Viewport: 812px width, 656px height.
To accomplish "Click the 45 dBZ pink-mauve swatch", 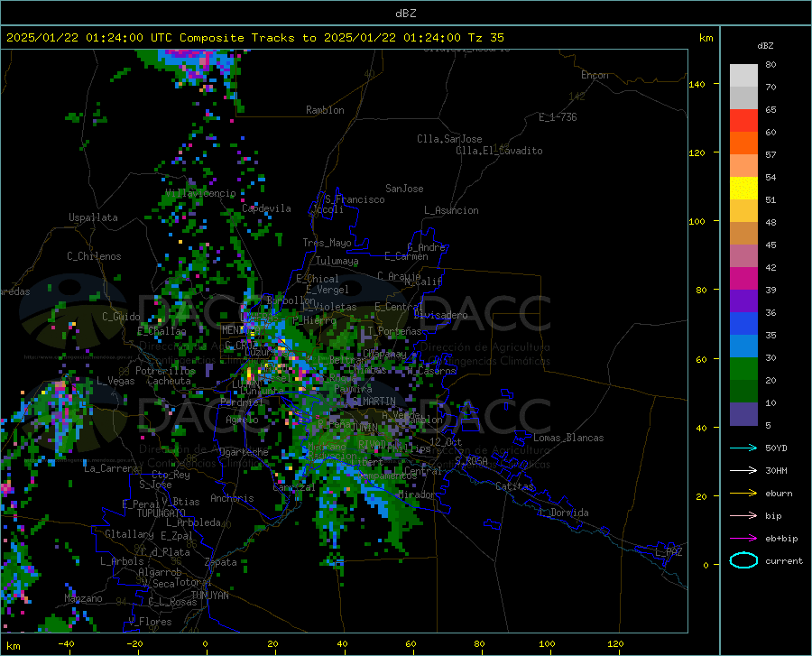I will pyautogui.click(x=743, y=255).
